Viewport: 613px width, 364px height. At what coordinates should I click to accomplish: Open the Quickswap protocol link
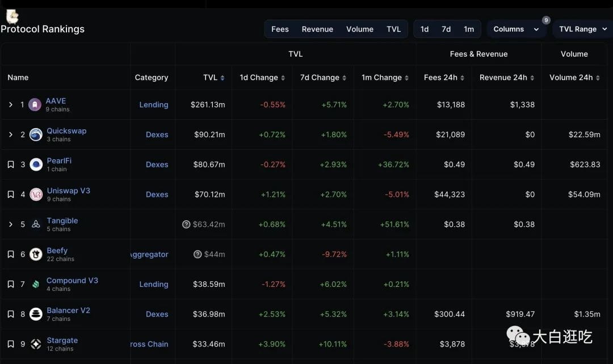coord(66,131)
